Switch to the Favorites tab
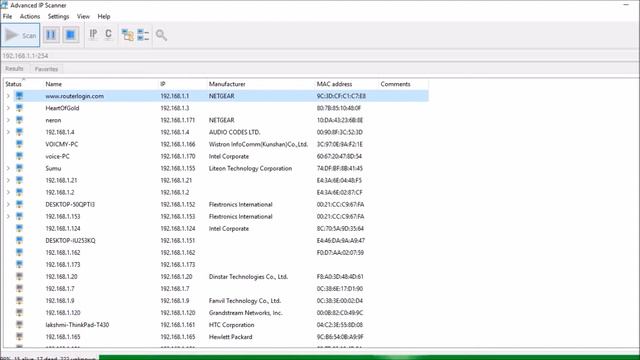Image resolution: width=640 pixels, height=360 pixels. pyautogui.click(x=46, y=69)
